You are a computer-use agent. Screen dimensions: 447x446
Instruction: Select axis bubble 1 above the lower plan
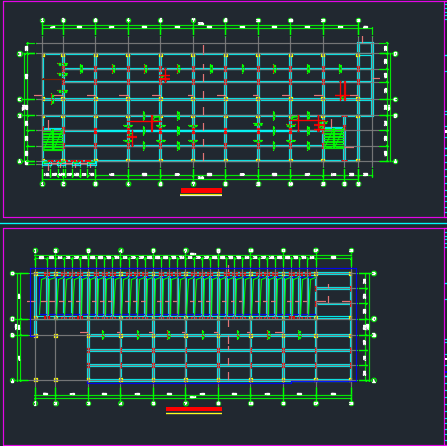35,251
